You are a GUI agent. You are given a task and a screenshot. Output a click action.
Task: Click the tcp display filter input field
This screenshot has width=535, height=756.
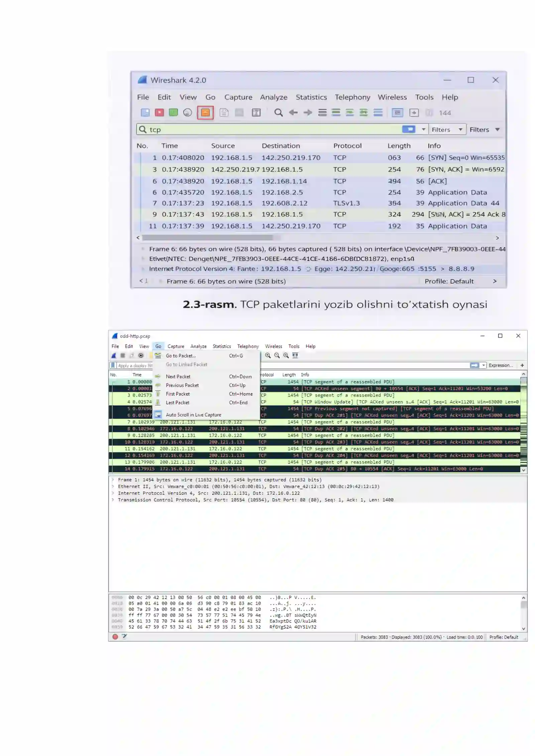click(267, 129)
